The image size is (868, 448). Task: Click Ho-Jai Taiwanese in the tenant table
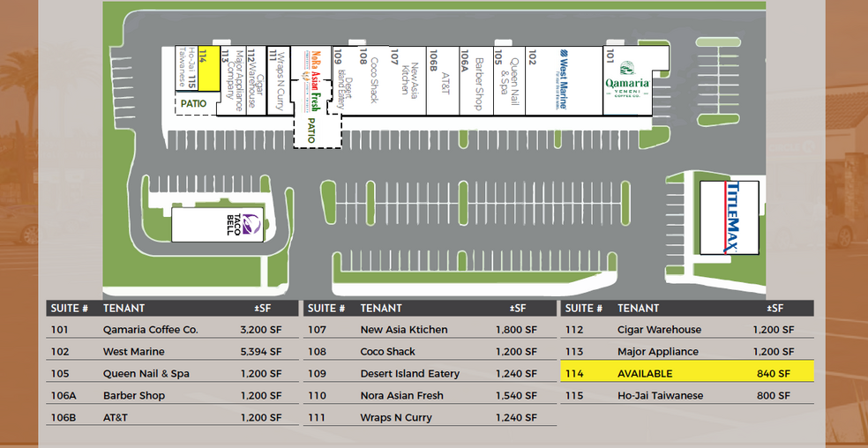[x=660, y=395]
